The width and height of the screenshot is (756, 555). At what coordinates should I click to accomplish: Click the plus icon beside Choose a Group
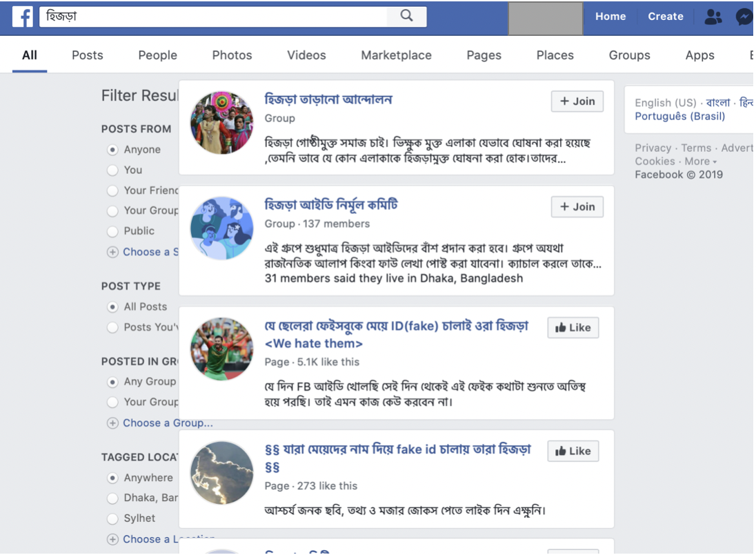pyautogui.click(x=112, y=423)
